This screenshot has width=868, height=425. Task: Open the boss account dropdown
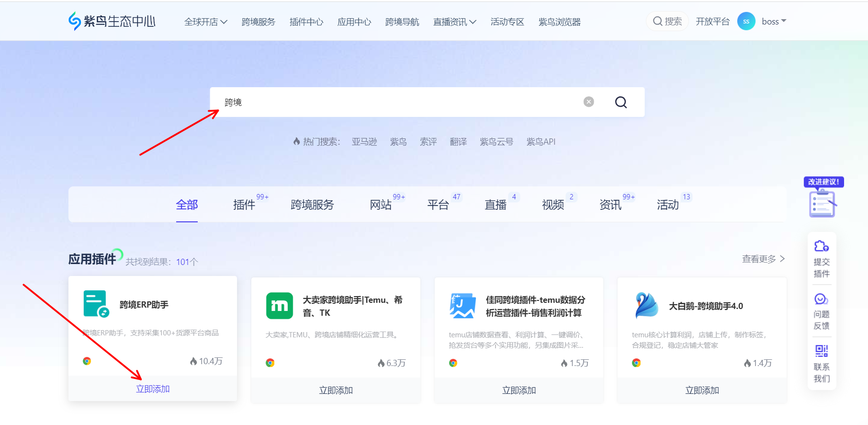[x=774, y=22]
